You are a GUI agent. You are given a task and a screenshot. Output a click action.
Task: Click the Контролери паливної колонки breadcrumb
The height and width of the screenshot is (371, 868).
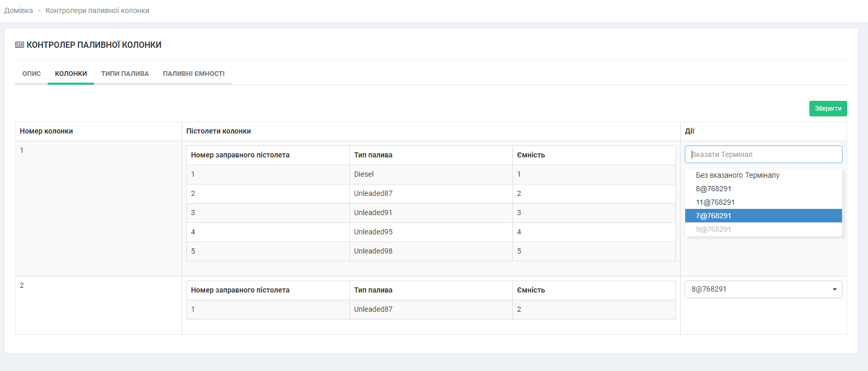[98, 10]
